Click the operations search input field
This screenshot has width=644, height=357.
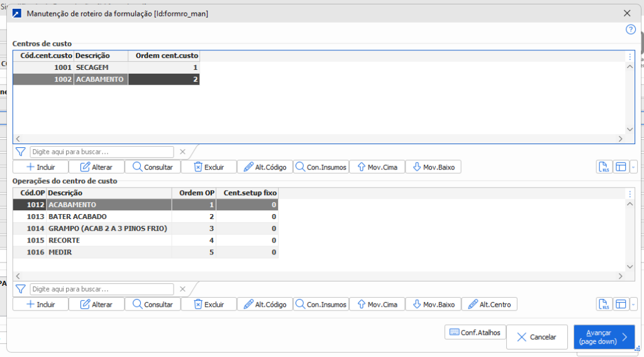tap(102, 289)
